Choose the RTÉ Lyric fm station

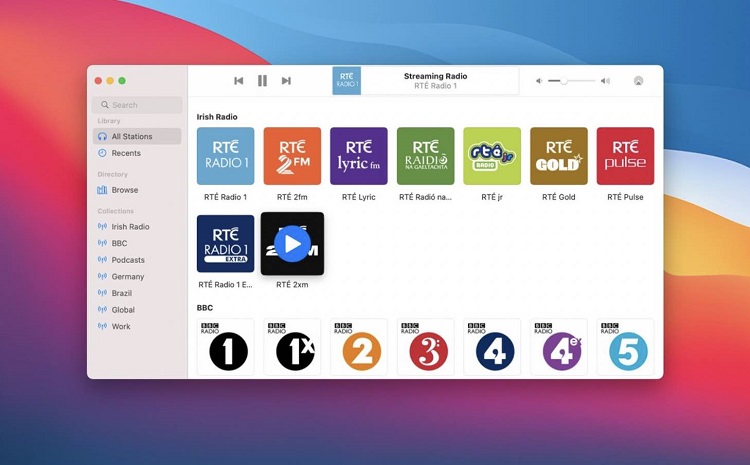pyautogui.click(x=359, y=156)
